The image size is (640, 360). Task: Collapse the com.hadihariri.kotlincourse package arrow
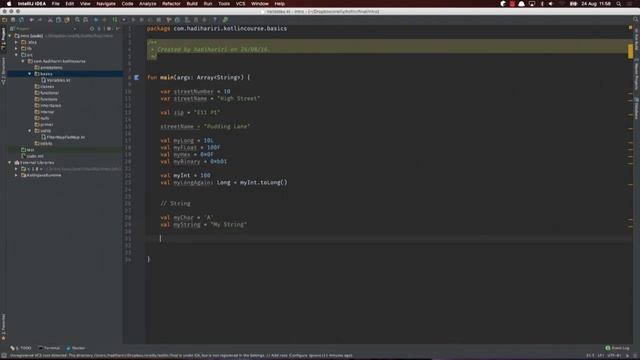[23, 61]
